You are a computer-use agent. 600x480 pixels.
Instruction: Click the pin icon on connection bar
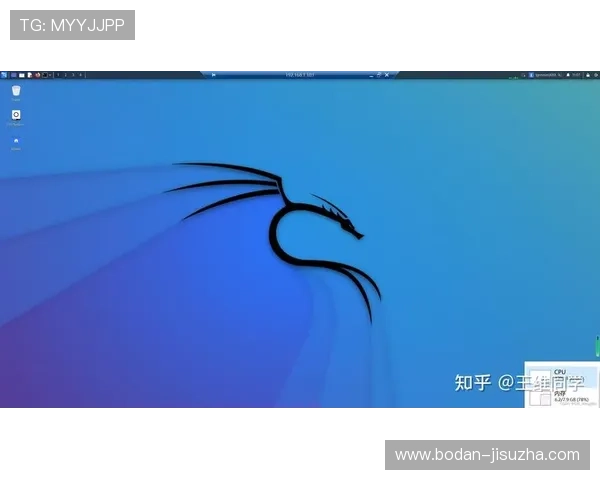pos(214,75)
